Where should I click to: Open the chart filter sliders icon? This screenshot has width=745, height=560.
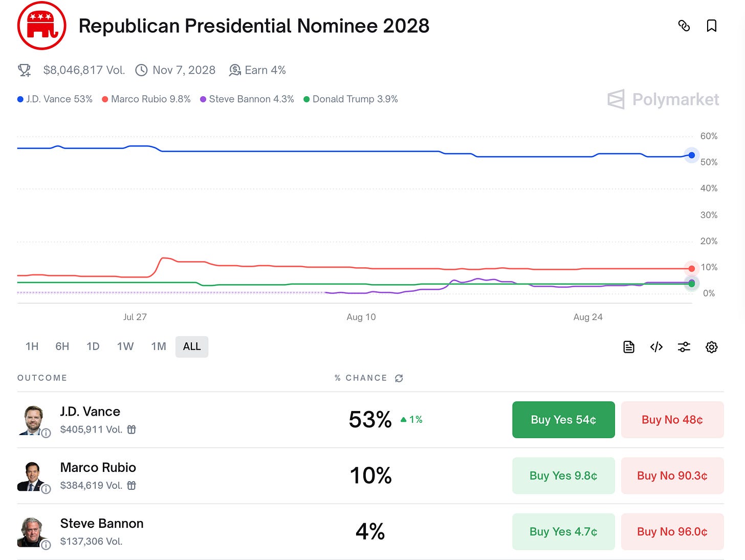point(684,347)
